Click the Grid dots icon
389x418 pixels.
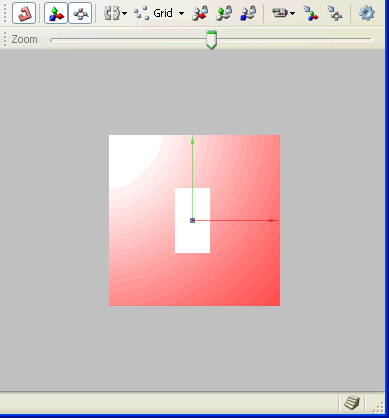(141, 13)
